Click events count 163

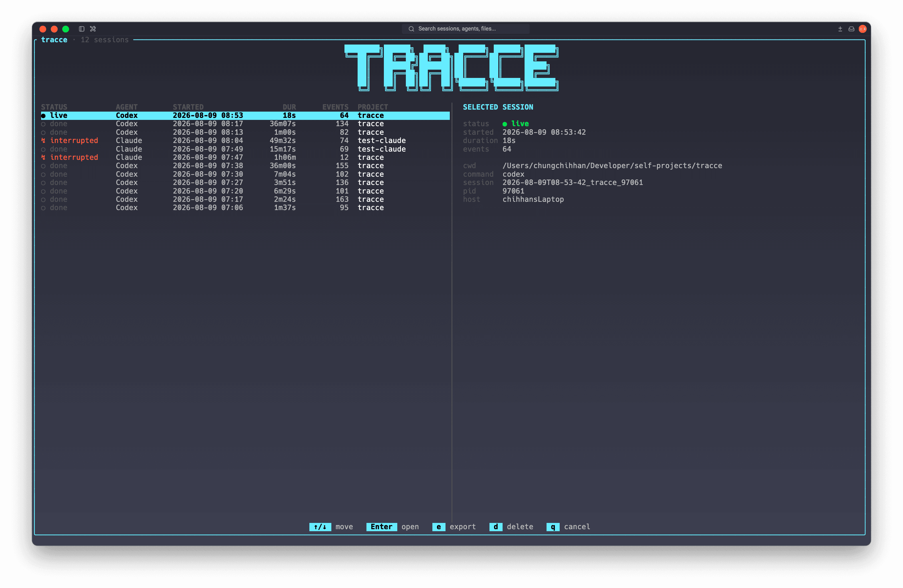(x=342, y=200)
